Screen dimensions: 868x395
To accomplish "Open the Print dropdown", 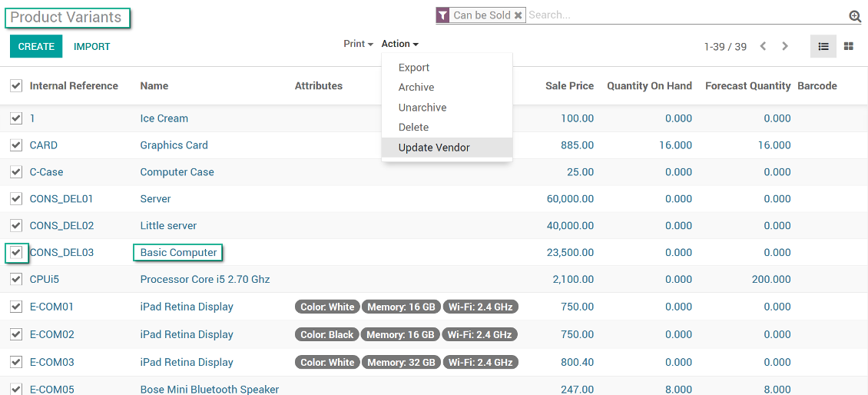I will point(358,45).
